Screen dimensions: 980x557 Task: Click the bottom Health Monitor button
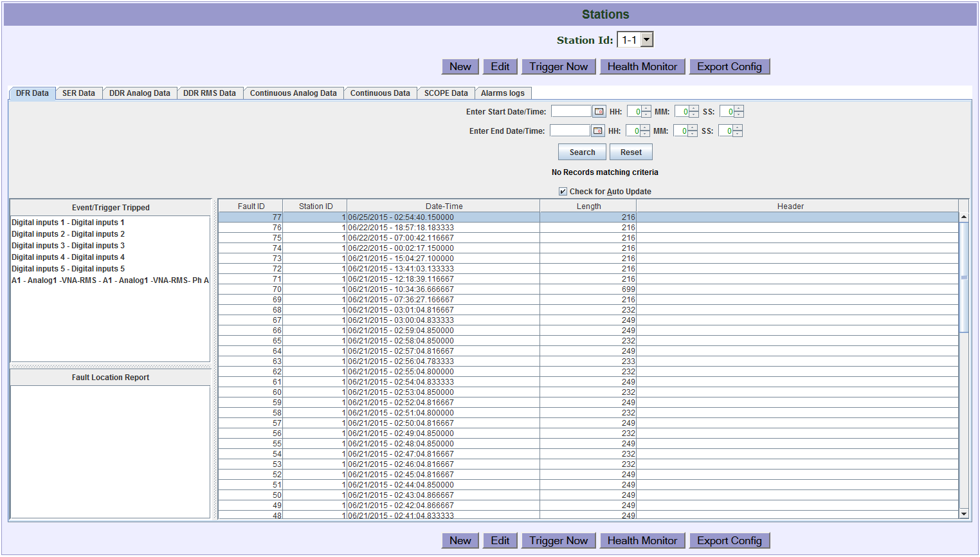tap(642, 541)
